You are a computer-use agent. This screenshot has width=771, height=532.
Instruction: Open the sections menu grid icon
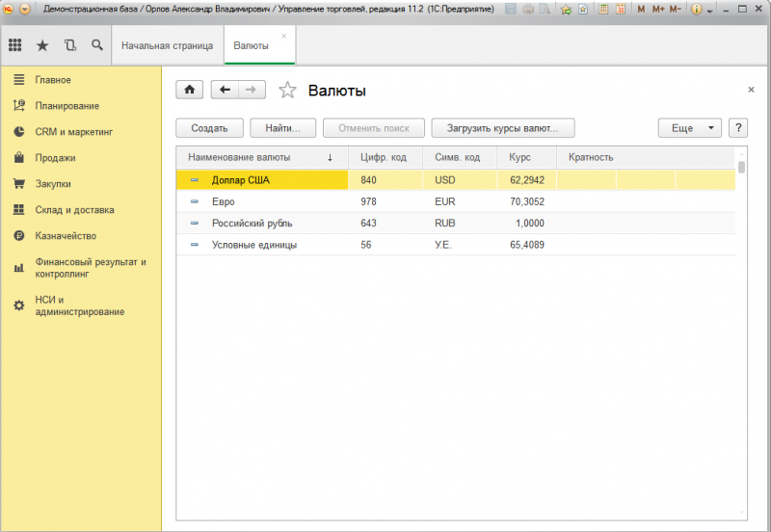coord(14,45)
